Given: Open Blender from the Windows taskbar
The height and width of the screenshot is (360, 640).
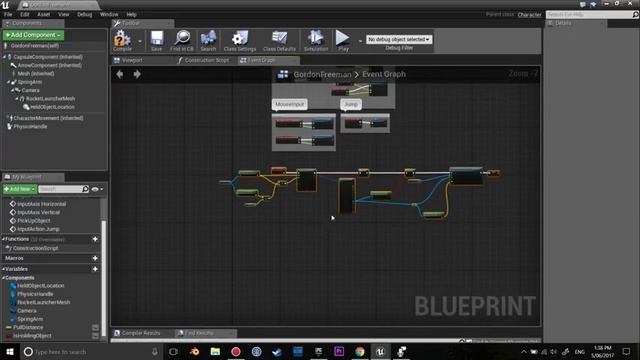Looking at the screenshot, I should click(x=194, y=351).
